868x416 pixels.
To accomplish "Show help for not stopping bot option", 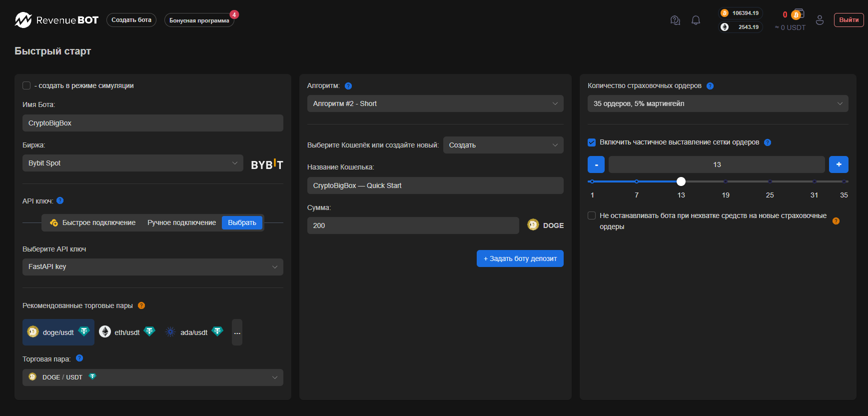I will [836, 221].
